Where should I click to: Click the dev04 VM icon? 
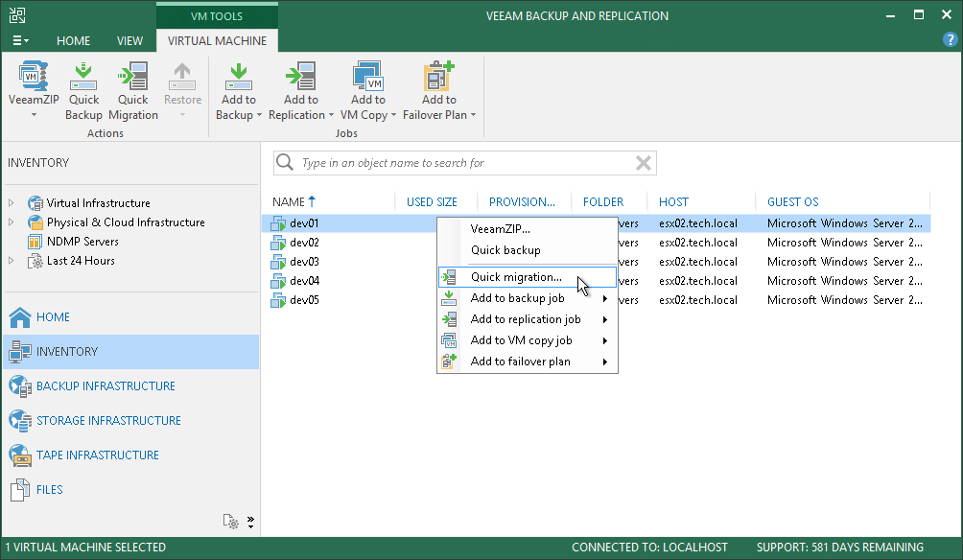click(278, 281)
